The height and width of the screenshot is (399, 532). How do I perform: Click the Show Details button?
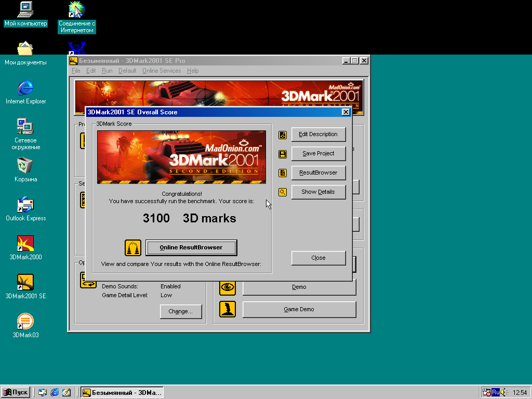pos(318,192)
